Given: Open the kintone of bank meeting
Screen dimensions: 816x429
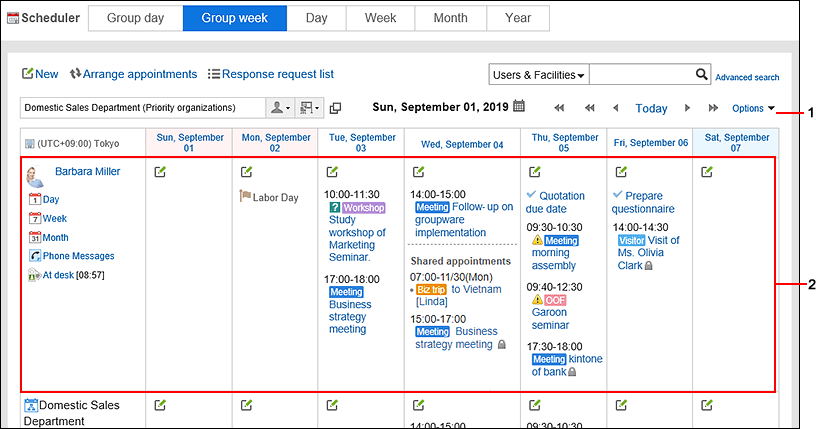Looking at the screenshot, I should click(567, 365).
